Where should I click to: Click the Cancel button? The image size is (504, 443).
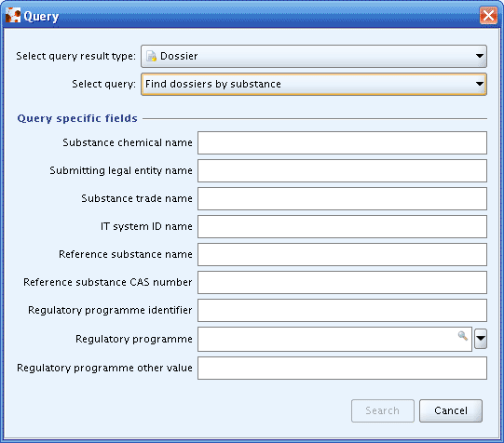[451, 410]
